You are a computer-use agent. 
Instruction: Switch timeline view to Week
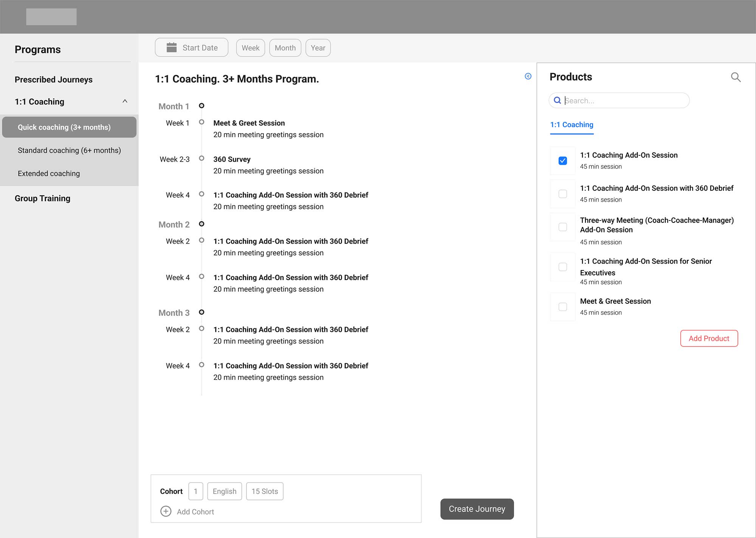[x=250, y=48]
